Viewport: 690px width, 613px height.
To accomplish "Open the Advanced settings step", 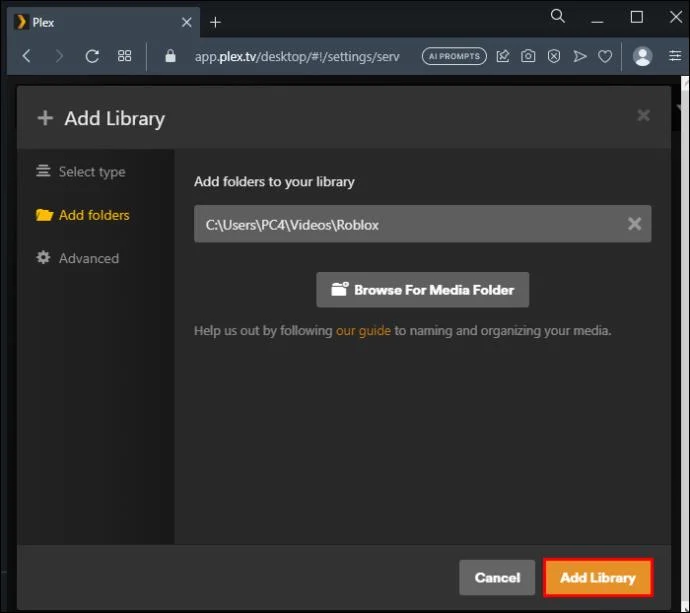I will (x=77, y=258).
